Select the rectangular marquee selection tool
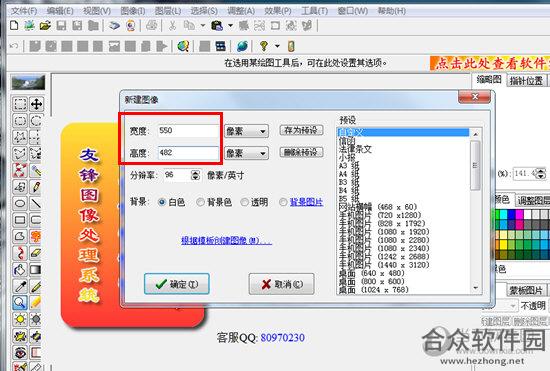The height and width of the screenshot is (371, 550). tap(20, 104)
